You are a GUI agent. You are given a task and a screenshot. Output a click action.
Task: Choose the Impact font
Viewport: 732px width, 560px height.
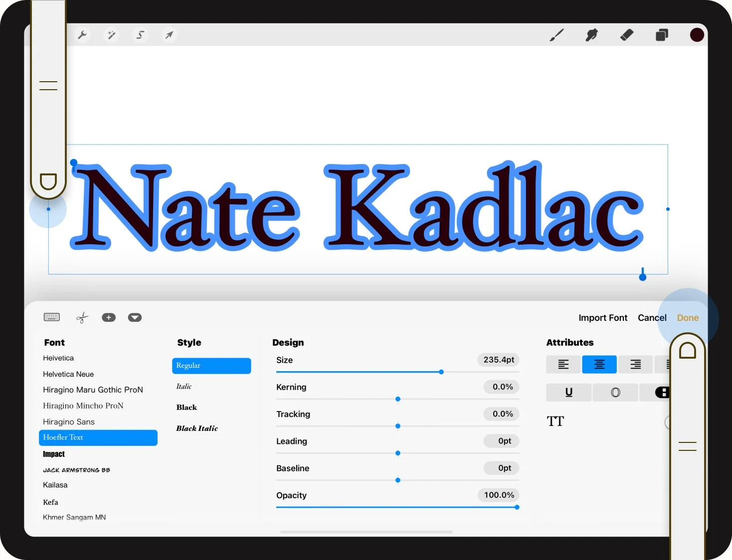[53, 454]
